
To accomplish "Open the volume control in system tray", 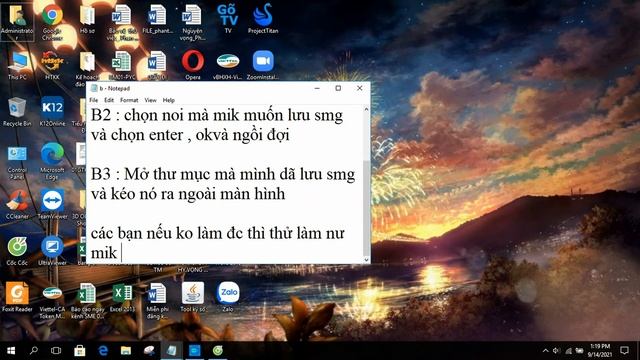I will 556,351.
